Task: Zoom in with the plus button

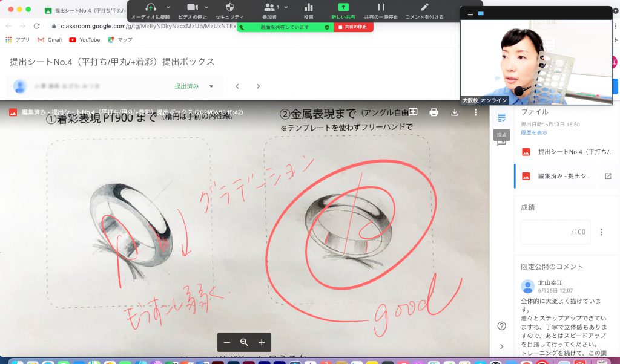Action: 262,342
